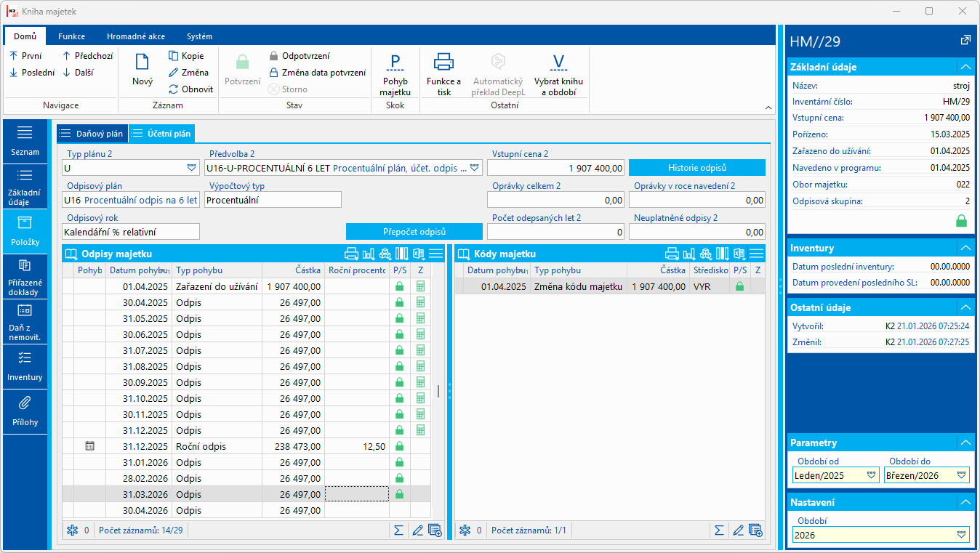This screenshot has width=980, height=553.
Task: Excel export icon in Odpisy majetku header
Action: click(x=419, y=254)
